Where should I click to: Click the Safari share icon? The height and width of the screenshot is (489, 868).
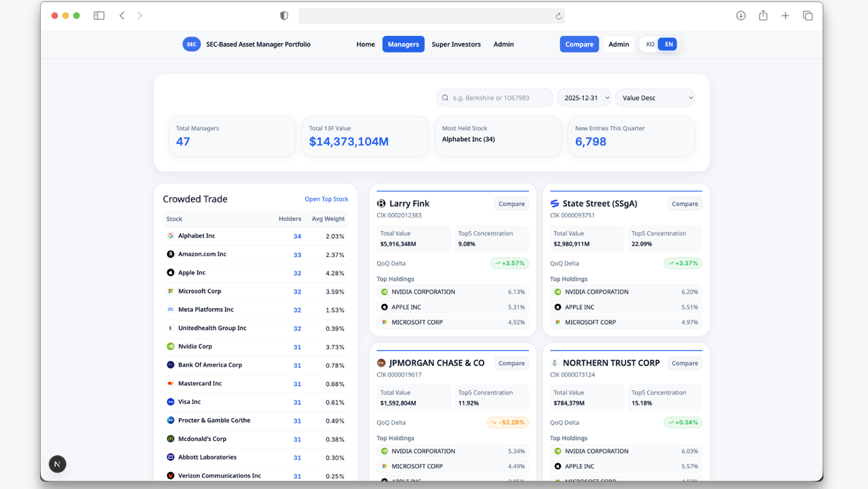[x=763, y=16]
